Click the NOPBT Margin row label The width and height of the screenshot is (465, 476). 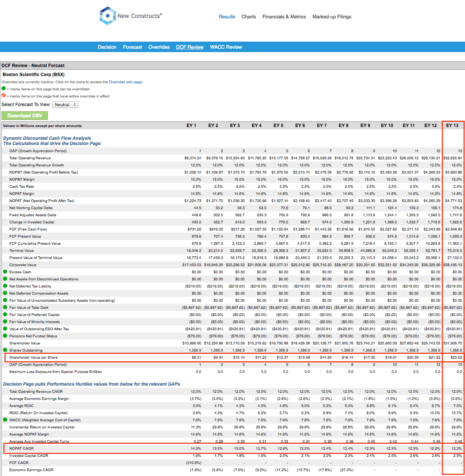tap(22, 179)
